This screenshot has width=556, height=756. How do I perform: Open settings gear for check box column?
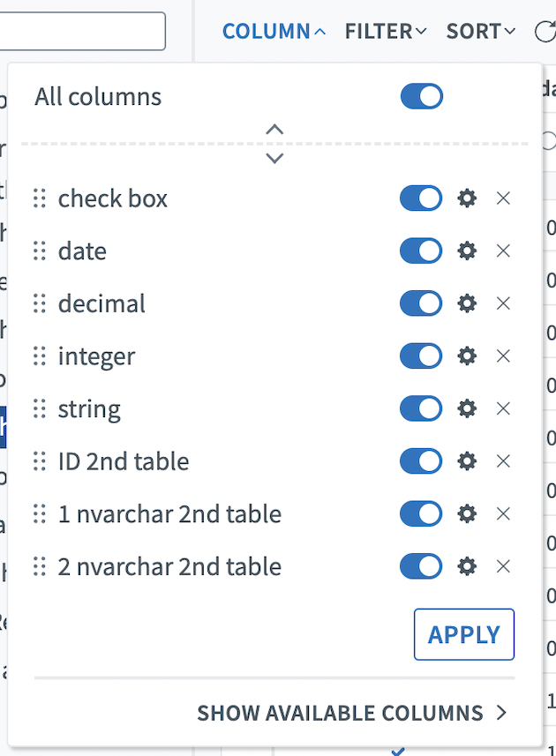coord(467,198)
